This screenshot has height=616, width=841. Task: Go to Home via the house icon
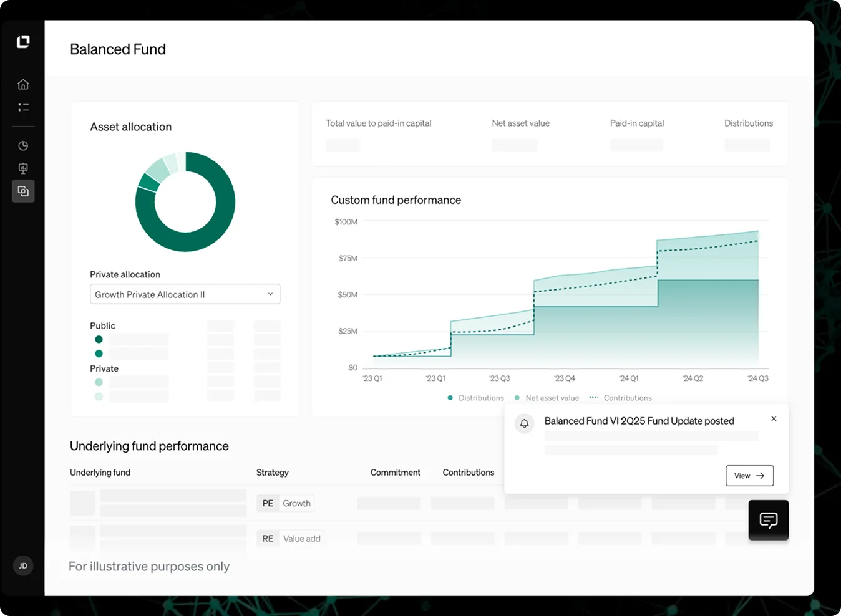(23, 84)
